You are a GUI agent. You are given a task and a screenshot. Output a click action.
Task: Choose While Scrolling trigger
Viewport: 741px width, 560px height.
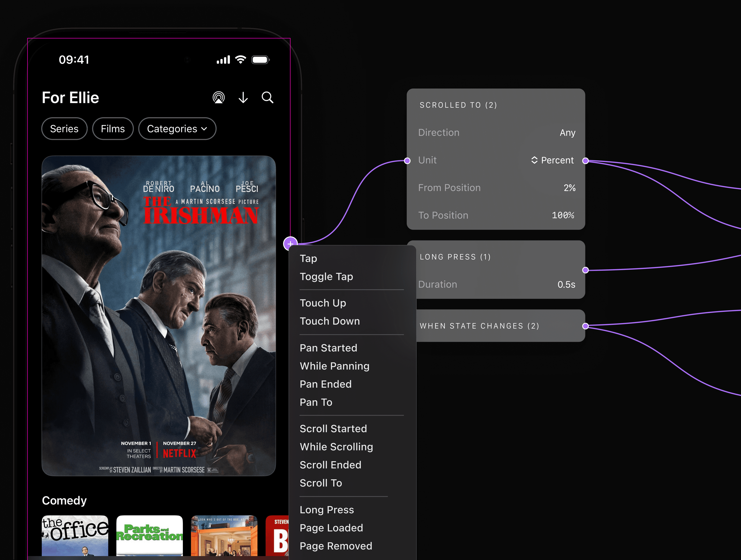pyautogui.click(x=336, y=447)
